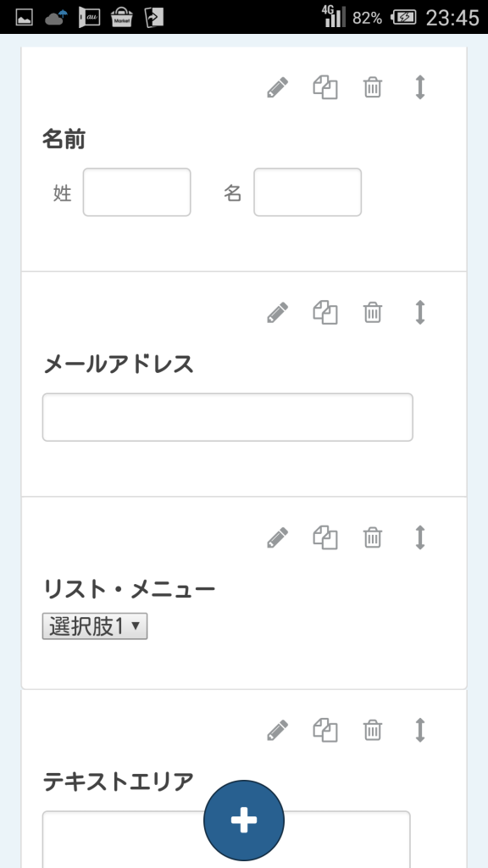488x868 pixels.
Task: Duplicate the 名前 field
Action: [x=325, y=87]
